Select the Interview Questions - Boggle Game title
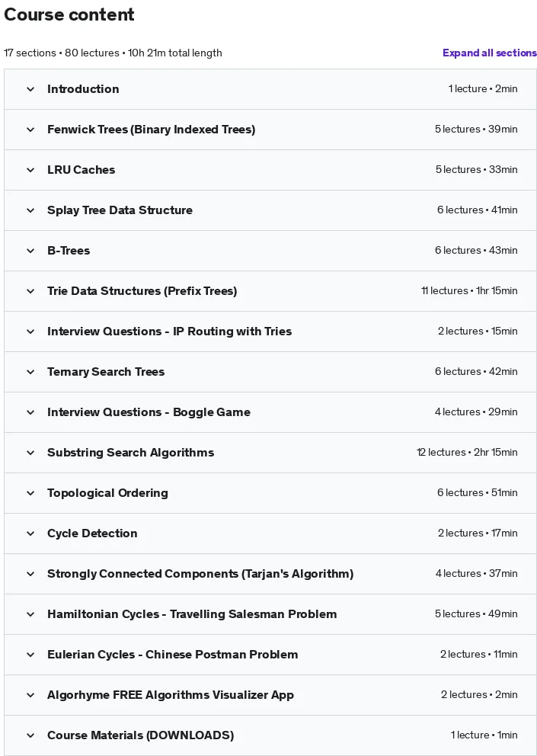537x756 pixels. point(149,412)
